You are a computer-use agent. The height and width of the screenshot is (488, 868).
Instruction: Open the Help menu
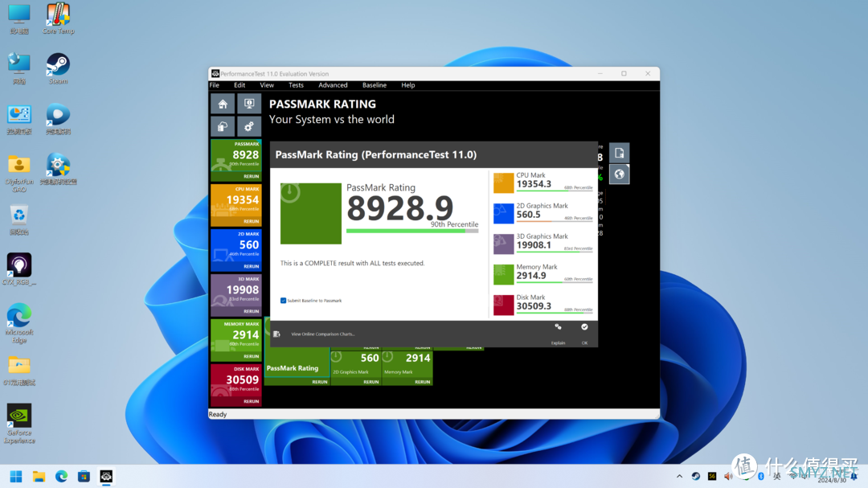point(408,85)
